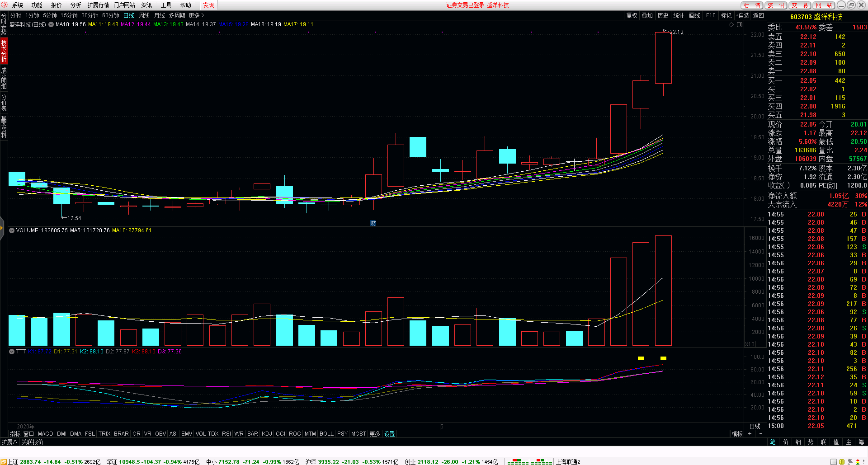Click stock title 603703 盛洋科技

click(816, 17)
